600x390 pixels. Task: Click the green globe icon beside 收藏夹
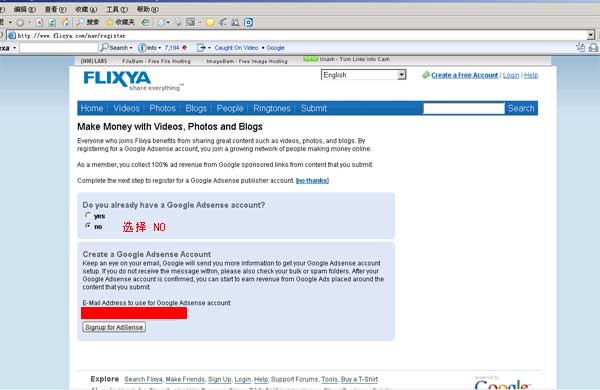point(145,22)
